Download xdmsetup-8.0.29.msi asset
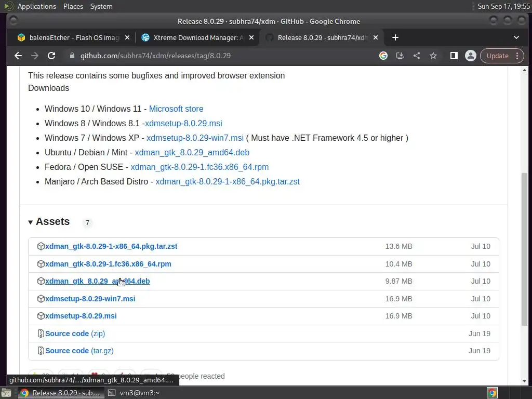The height and width of the screenshot is (399, 532). click(81, 316)
